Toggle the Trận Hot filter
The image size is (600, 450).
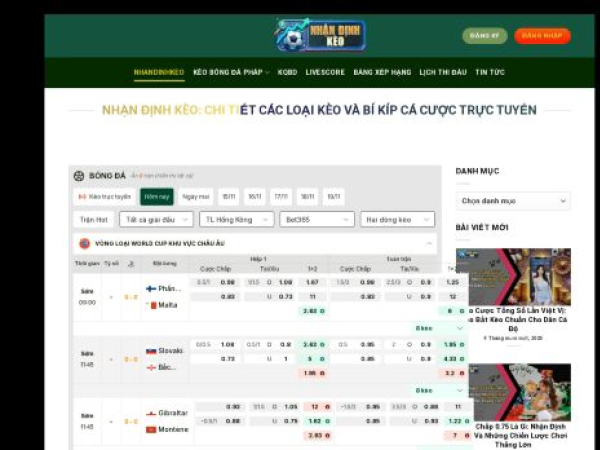(94, 220)
